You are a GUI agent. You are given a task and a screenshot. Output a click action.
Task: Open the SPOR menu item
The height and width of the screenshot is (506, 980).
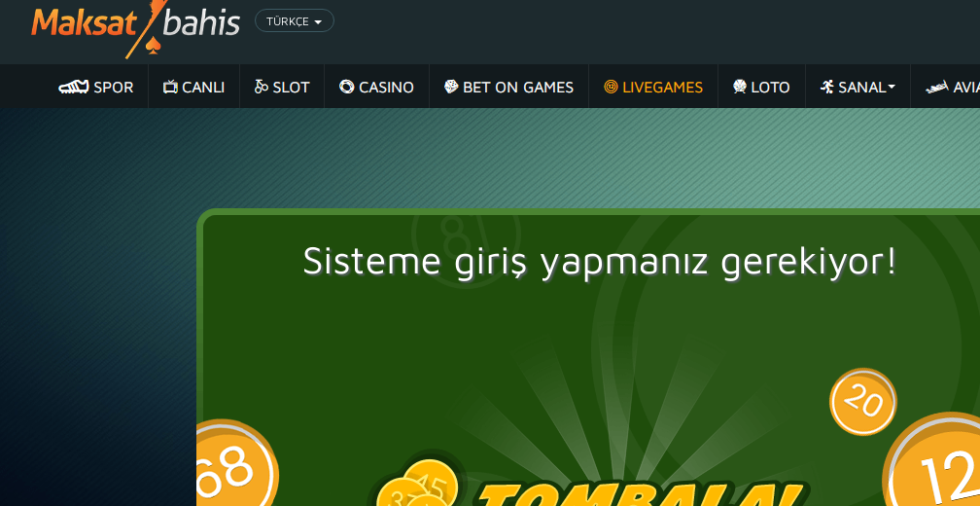95,87
